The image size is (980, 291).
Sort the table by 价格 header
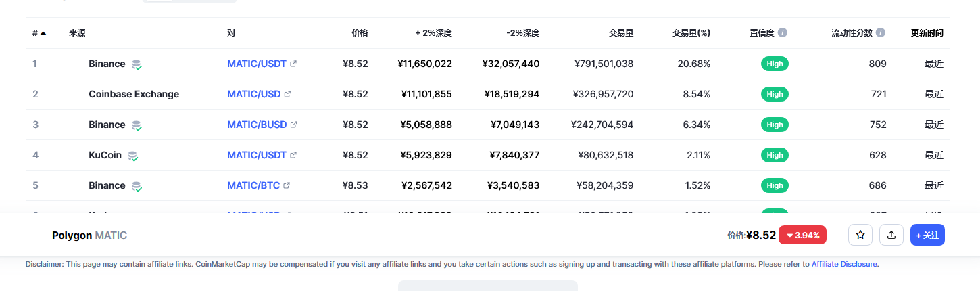(360, 32)
